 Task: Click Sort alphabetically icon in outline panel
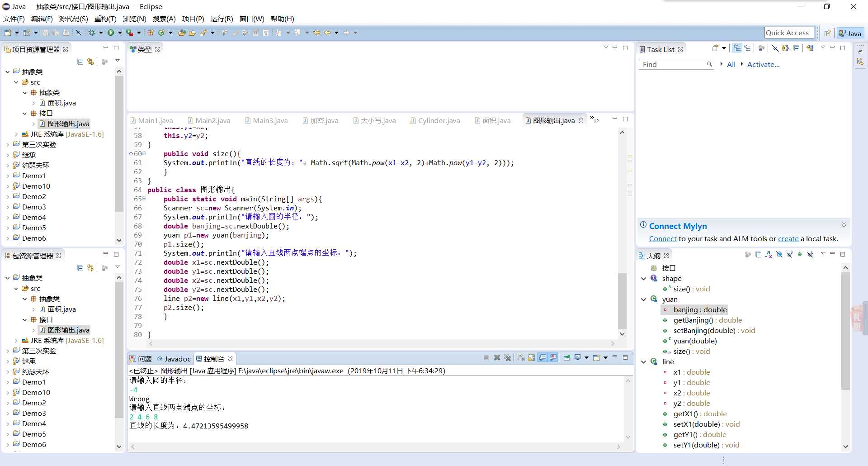pos(769,255)
